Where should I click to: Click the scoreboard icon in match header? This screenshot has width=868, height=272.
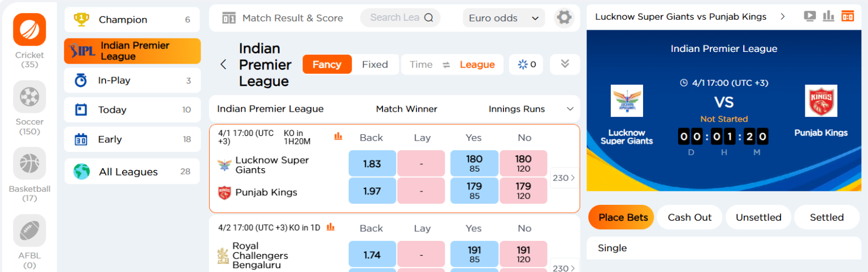click(x=847, y=16)
